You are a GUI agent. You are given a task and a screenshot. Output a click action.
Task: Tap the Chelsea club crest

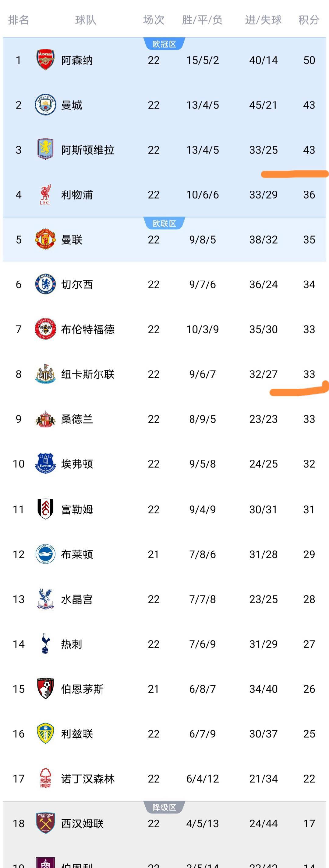tap(45, 284)
